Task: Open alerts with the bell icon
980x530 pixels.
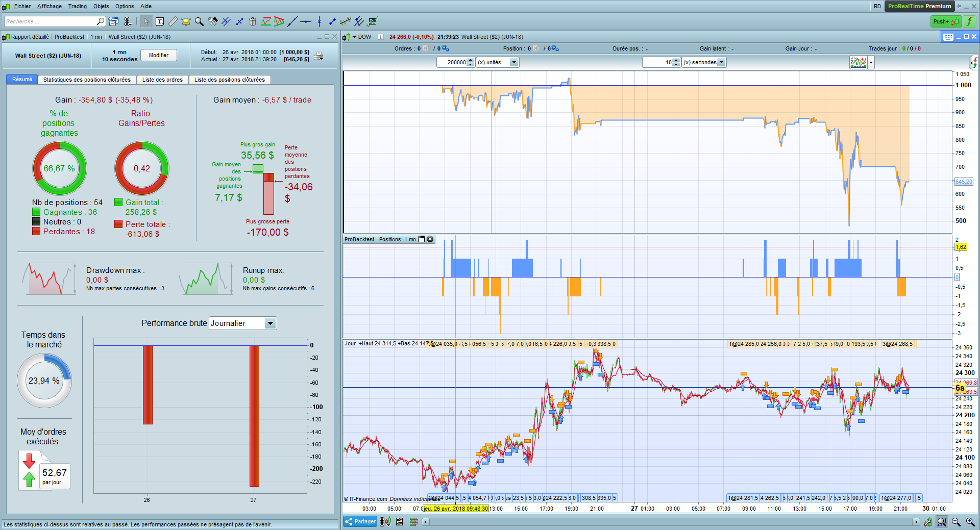Action: pyautogui.click(x=186, y=21)
